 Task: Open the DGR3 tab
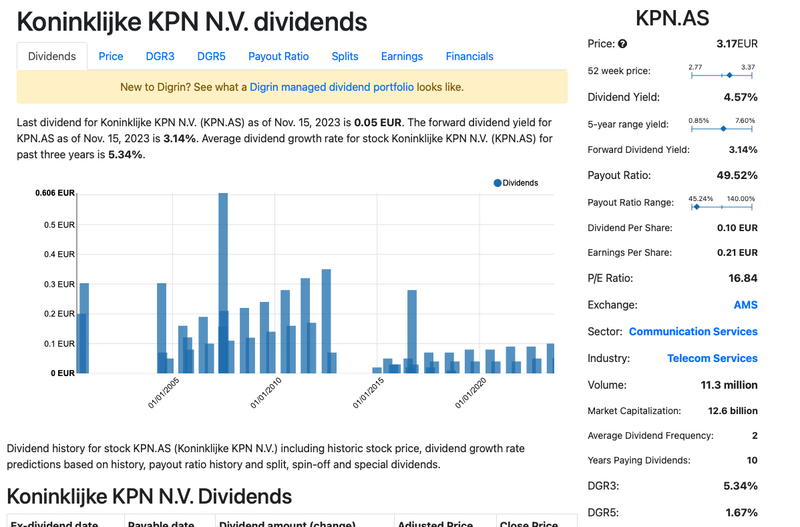click(160, 56)
